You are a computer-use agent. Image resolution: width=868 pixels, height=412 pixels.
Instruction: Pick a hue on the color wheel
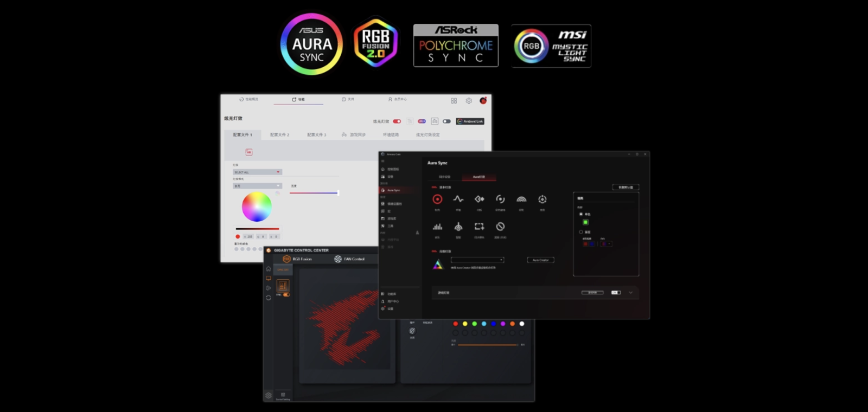tap(257, 207)
